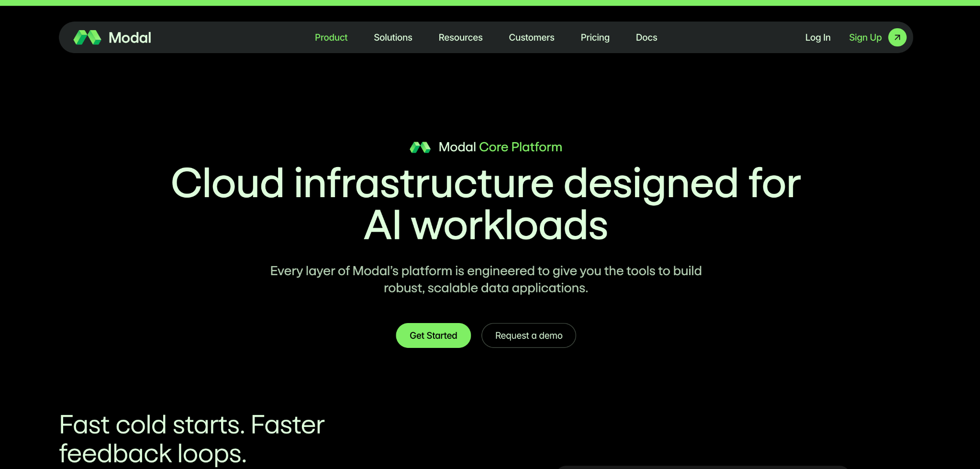The height and width of the screenshot is (469, 980).
Task: Click the 'Fast cold starts. Faster' heading
Action: 192,424
